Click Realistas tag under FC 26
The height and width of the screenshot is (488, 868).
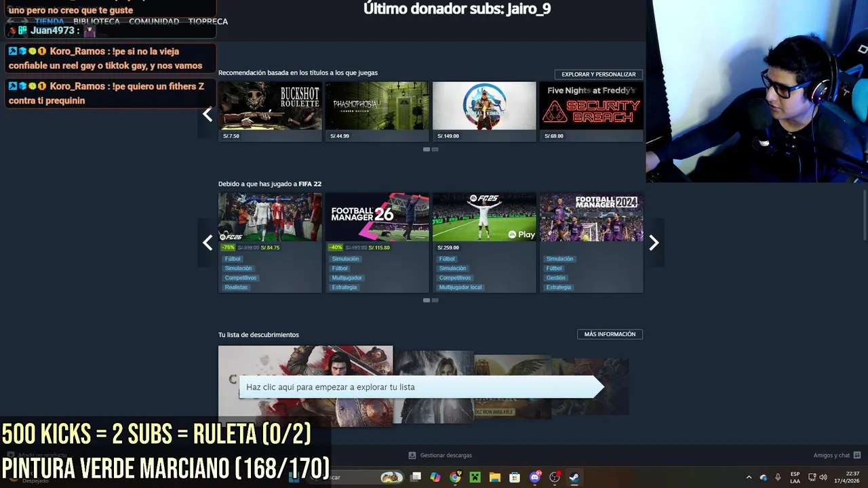click(236, 287)
